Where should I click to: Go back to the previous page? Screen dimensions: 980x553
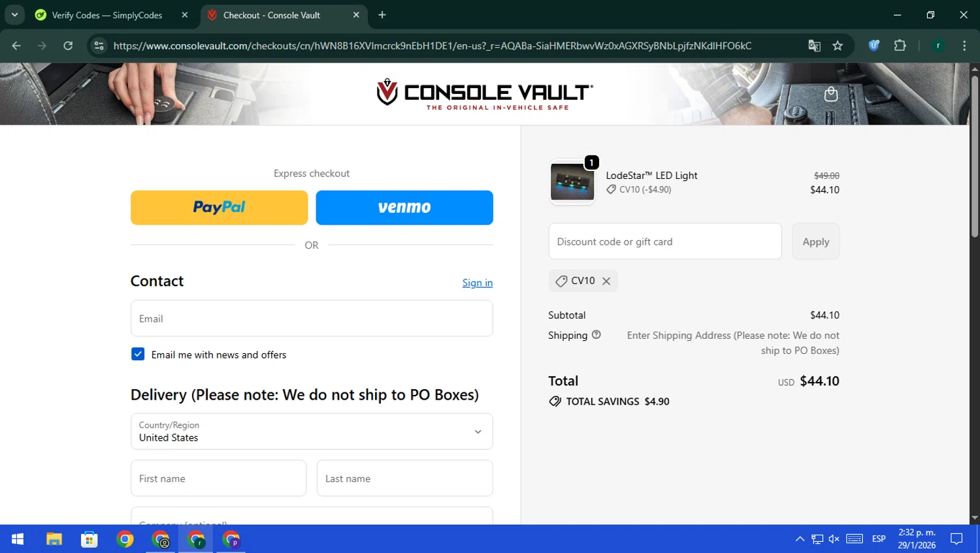pos(16,46)
